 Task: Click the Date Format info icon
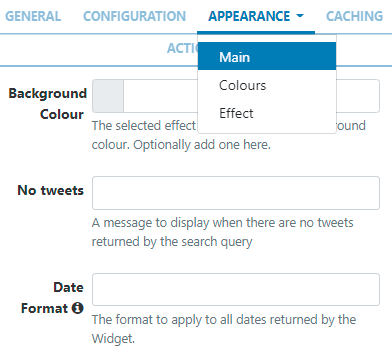(x=77, y=308)
